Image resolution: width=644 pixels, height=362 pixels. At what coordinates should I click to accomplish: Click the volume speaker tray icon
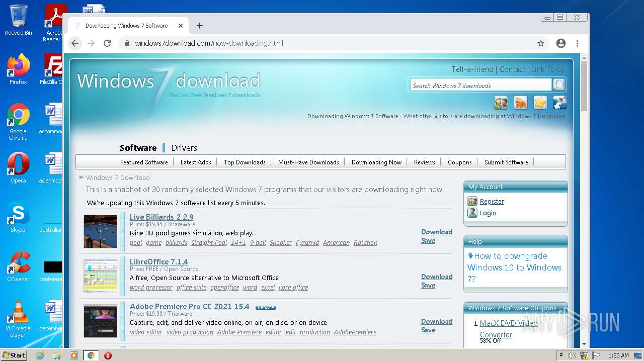pyautogui.click(x=572, y=355)
